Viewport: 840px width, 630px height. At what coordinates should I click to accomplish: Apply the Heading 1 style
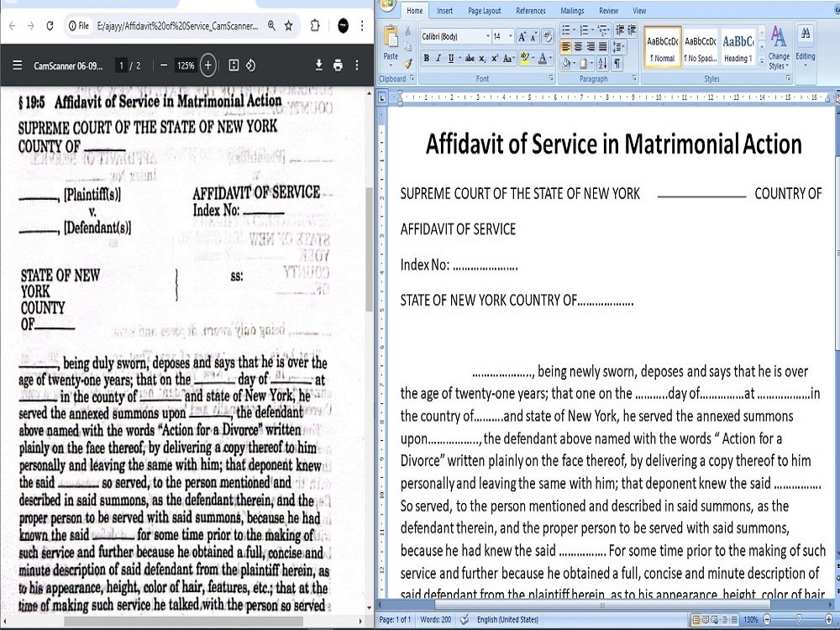738,46
